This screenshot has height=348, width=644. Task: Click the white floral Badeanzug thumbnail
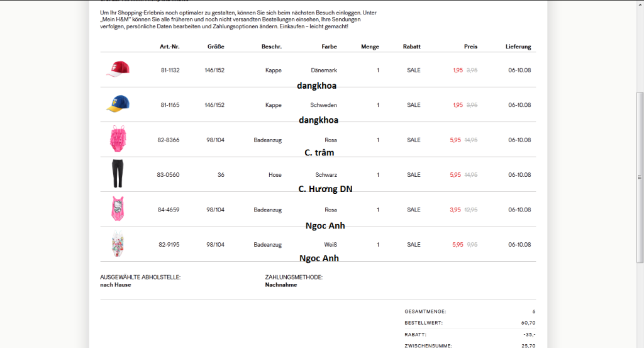point(118,244)
